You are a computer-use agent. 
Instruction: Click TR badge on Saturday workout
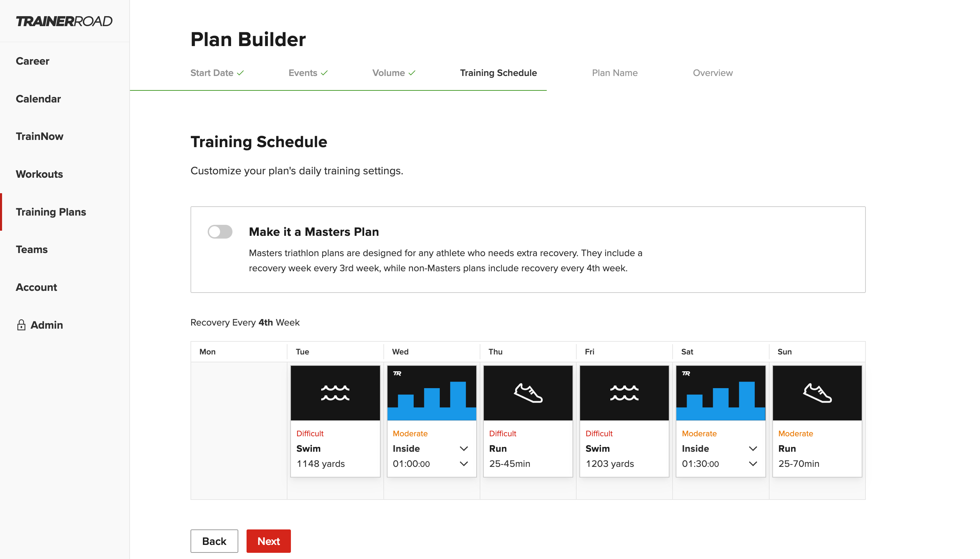686,374
